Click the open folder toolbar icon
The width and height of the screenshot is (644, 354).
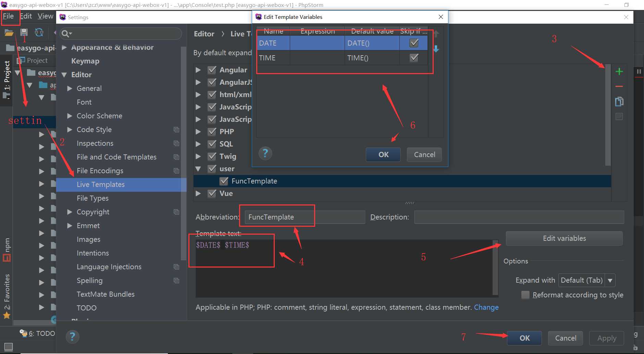tap(9, 33)
